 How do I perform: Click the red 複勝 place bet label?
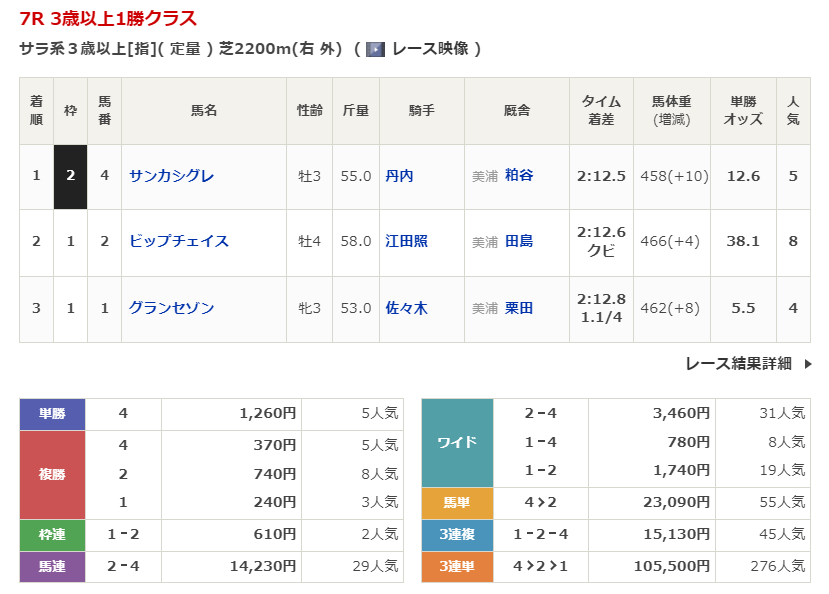[52, 474]
